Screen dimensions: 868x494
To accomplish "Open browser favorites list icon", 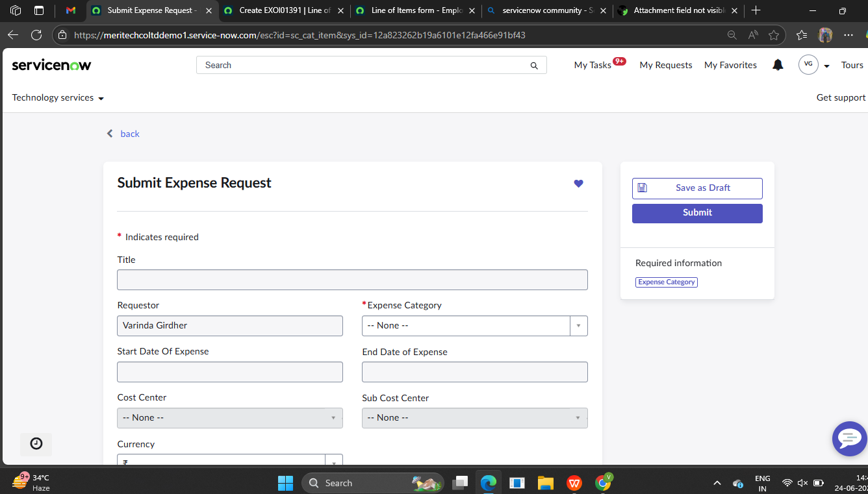I will click(x=802, y=35).
